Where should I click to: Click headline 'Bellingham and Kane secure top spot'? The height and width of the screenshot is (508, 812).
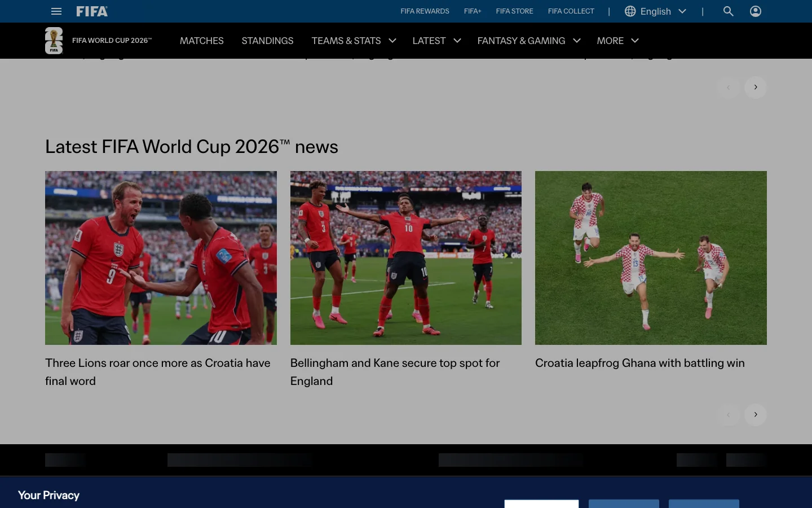(395, 372)
